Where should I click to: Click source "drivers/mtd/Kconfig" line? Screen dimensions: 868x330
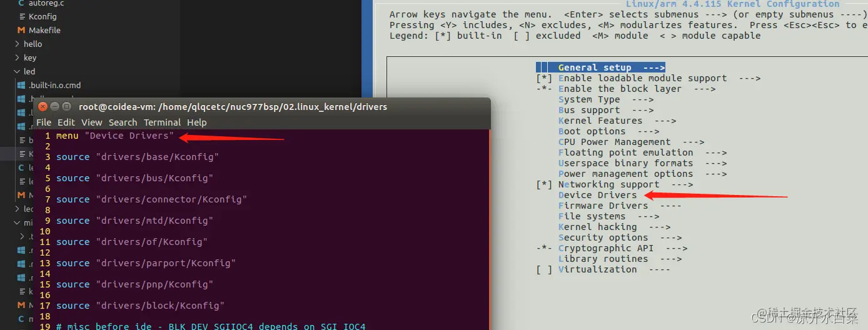point(134,221)
